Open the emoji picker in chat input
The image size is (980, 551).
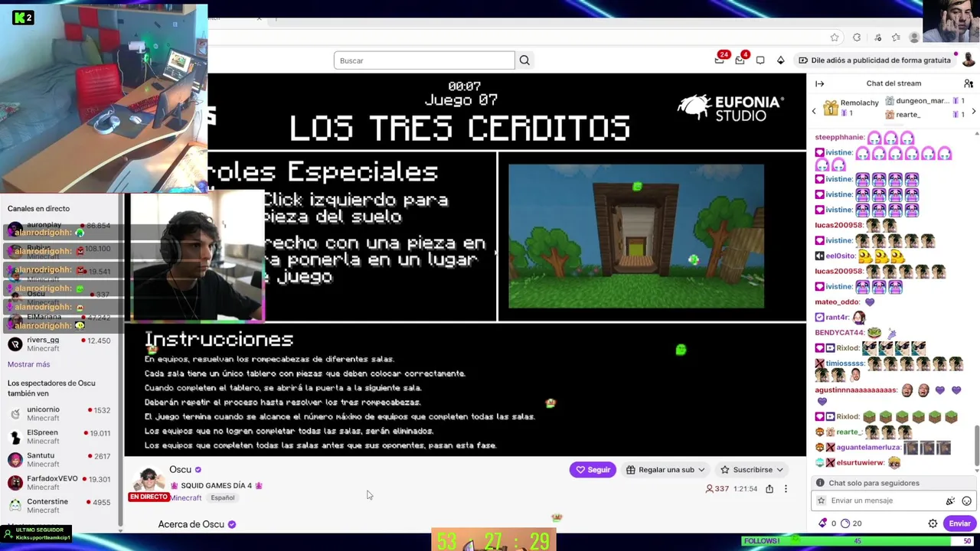[x=966, y=501]
